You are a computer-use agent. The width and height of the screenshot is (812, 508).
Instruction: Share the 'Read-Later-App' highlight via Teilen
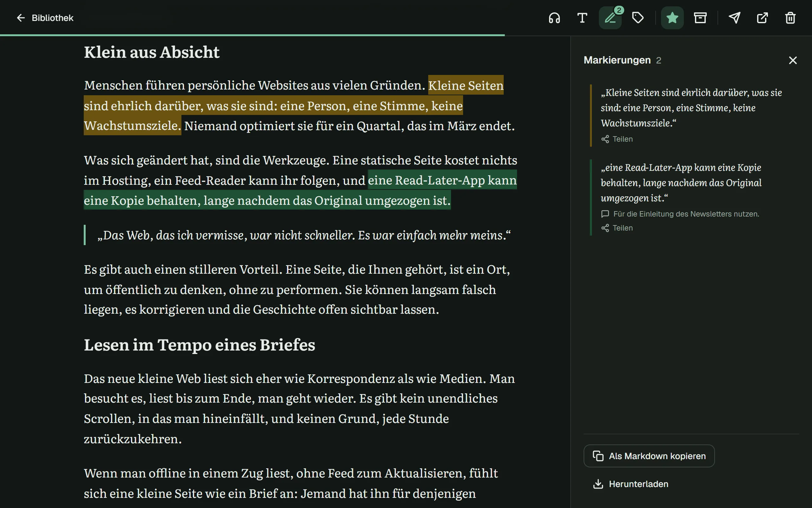tap(617, 228)
